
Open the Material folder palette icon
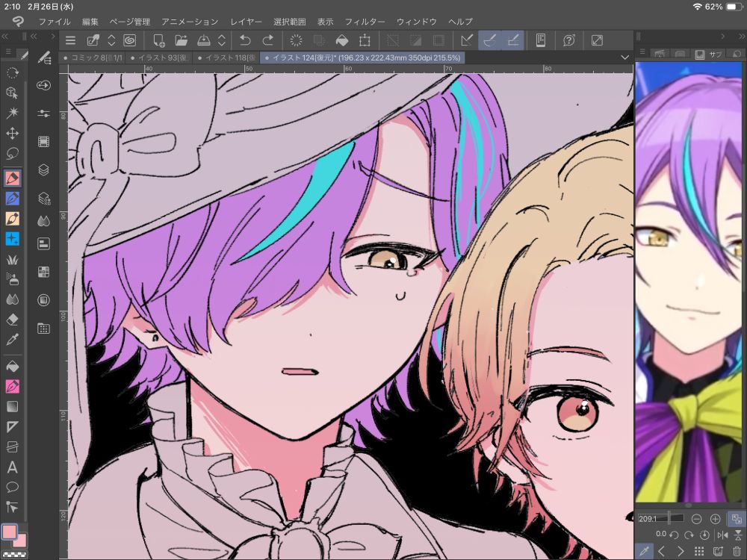[x=44, y=328]
